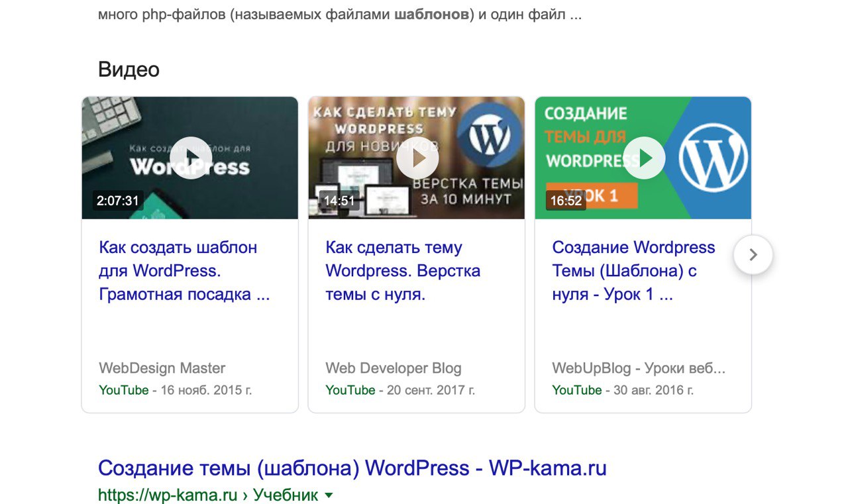Image resolution: width=848 pixels, height=504 pixels.
Task: Click the 2:07:31 duration badge
Action: coord(117,201)
